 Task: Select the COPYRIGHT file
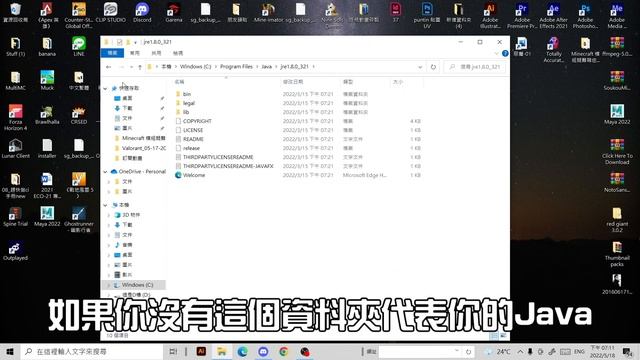[x=197, y=121]
